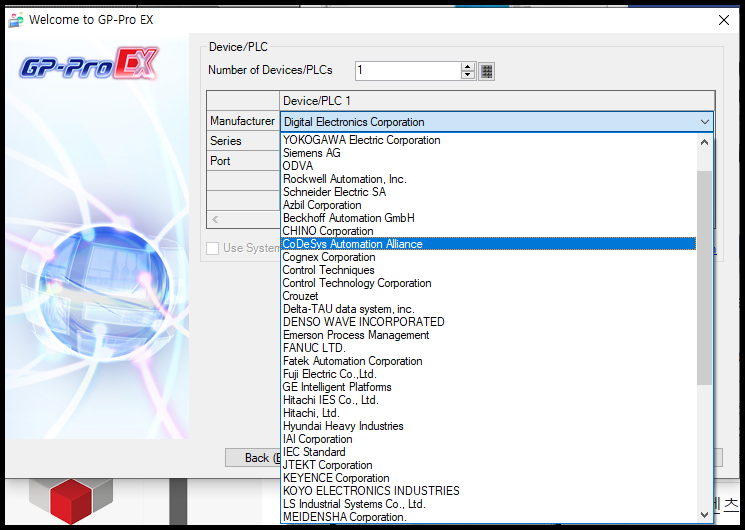This screenshot has height=530, width=745.
Task: Select Siemens AG manufacturer
Action: click(x=488, y=153)
